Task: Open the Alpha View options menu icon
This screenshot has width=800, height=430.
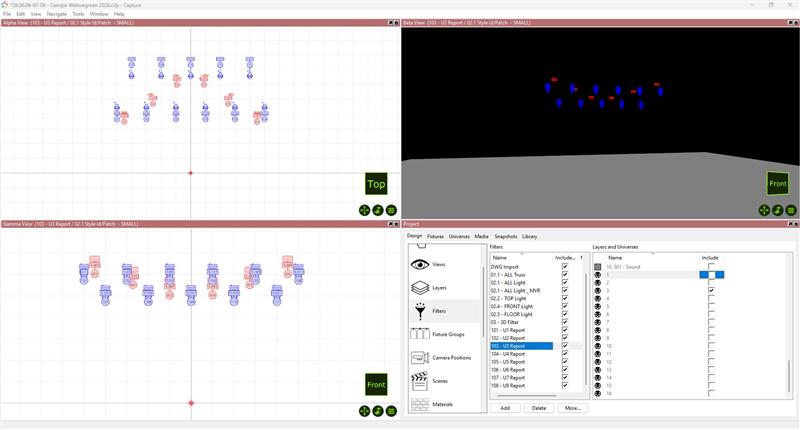Action: click(391, 210)
